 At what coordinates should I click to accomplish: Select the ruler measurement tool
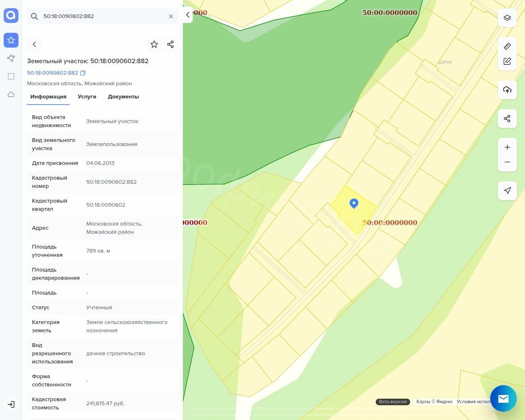coord(507,46)
